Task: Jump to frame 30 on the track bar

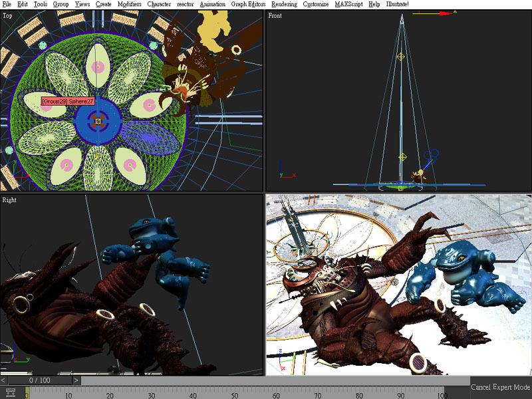Action: pyautogui.click(x=152, y=395)
